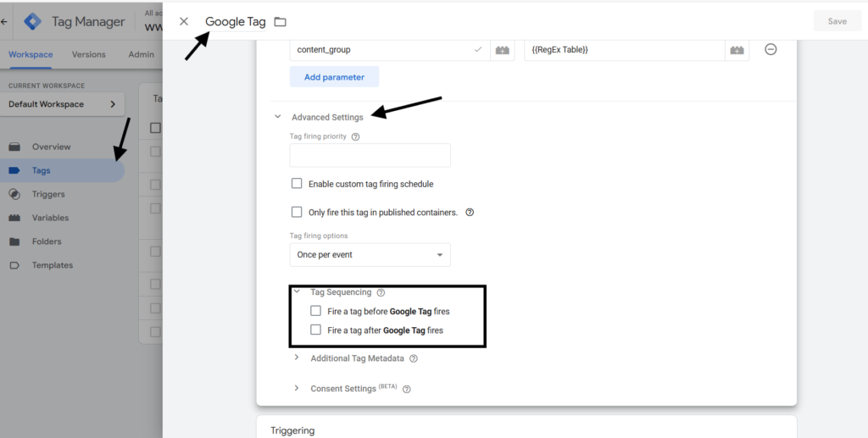Click the Tag Manager logo icon
The height and width of the screenshot is (438, 868).
(x=33, y=21)
